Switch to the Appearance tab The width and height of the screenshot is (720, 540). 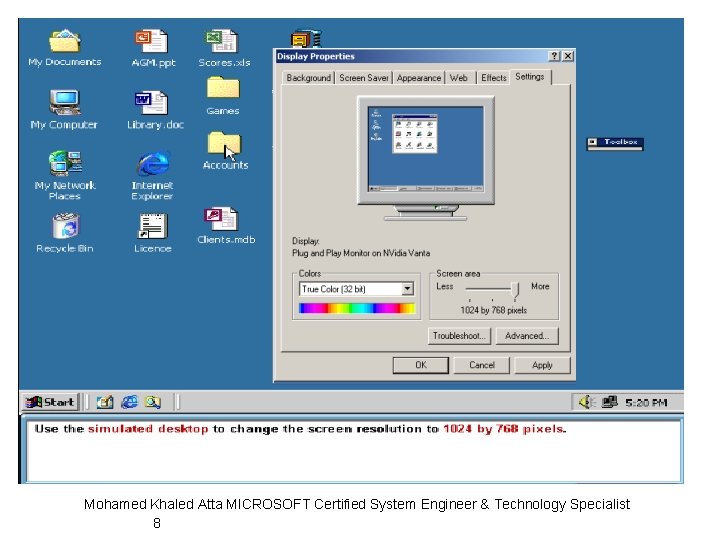point(419,78)
